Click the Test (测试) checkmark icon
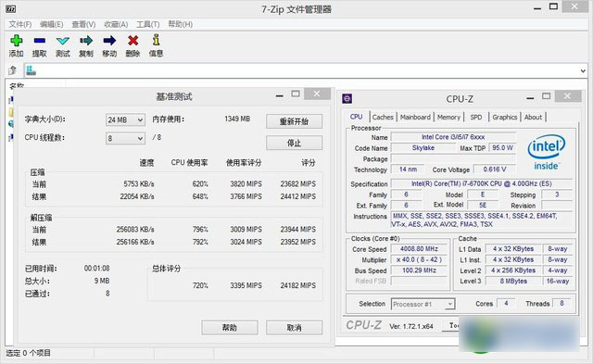 62,41
